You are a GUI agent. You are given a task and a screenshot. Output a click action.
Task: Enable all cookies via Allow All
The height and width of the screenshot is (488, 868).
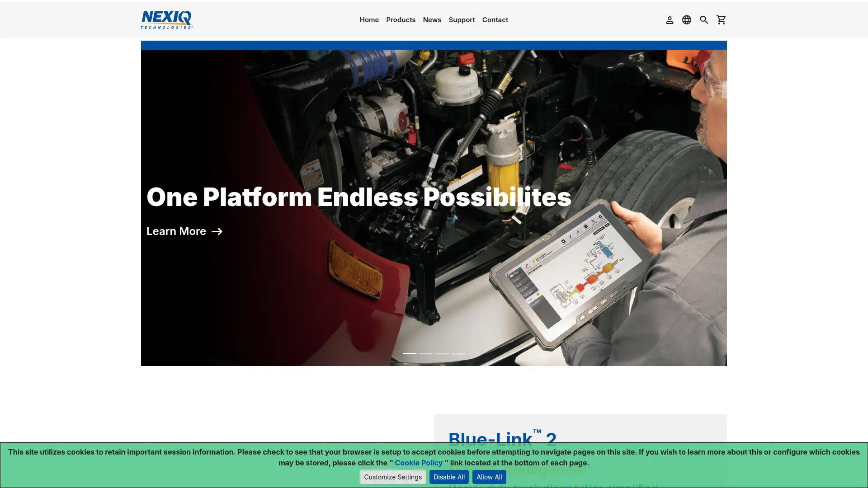pos(489,477)
